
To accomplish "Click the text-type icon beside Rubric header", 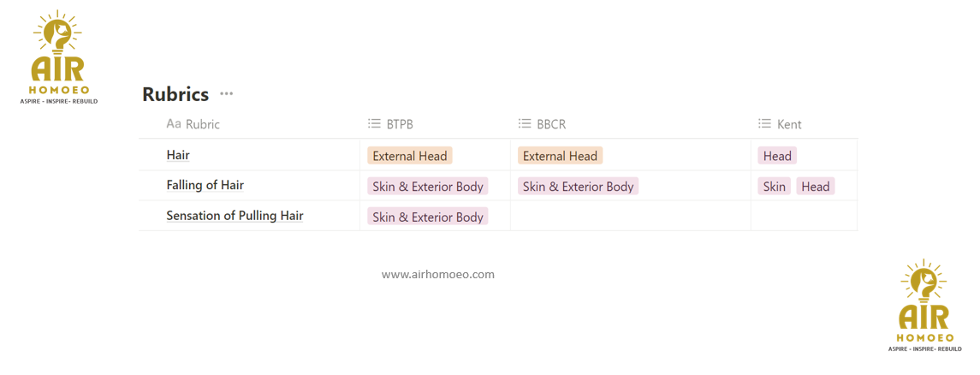I will [173, 124].
